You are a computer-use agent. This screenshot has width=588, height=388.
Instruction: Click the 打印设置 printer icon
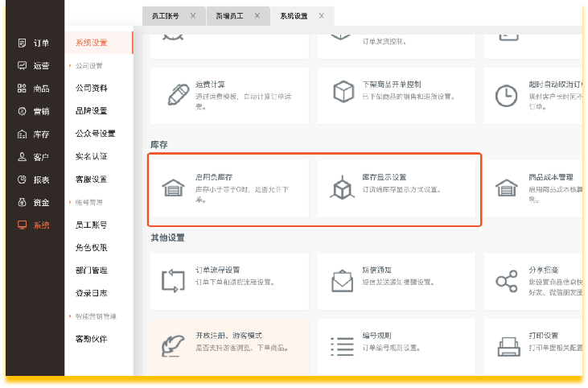click(508, 347)
